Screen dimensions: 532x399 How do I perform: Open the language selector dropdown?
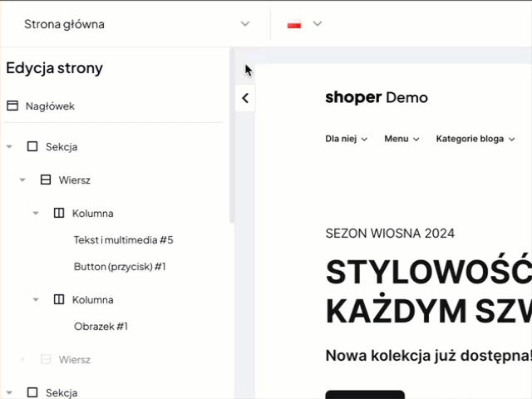pos(317,24)
